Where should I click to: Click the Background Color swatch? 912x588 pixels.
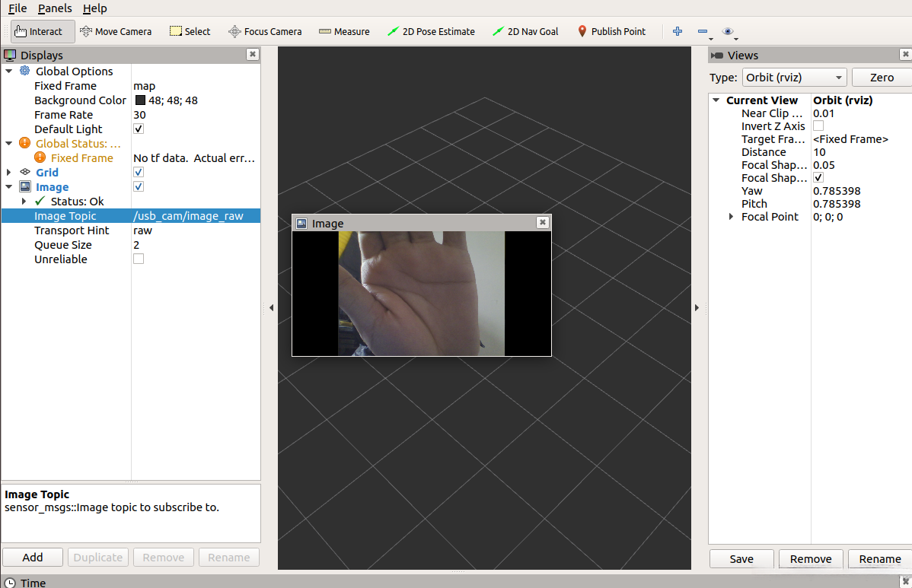[140, 100]
